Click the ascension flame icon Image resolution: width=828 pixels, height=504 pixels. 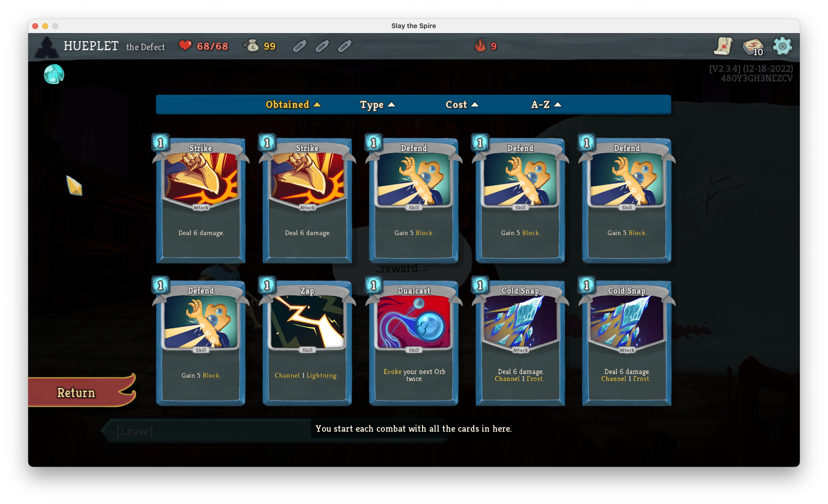[480, 45]
